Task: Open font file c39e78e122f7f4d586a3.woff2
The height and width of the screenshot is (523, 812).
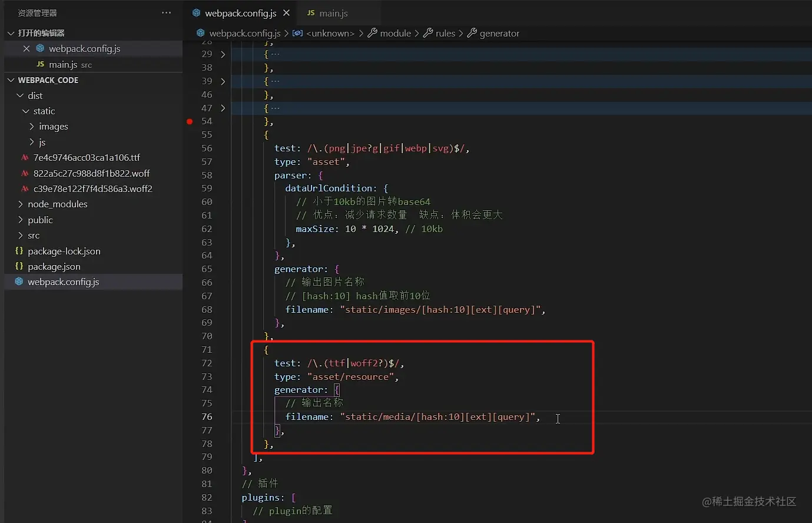Action: pos(93,188)
